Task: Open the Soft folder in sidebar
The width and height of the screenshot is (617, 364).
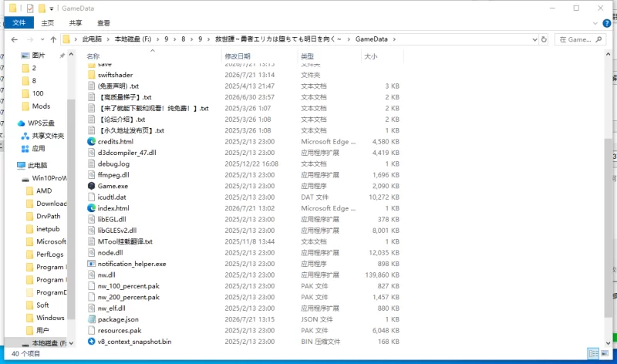Action: tap(42, 305)
